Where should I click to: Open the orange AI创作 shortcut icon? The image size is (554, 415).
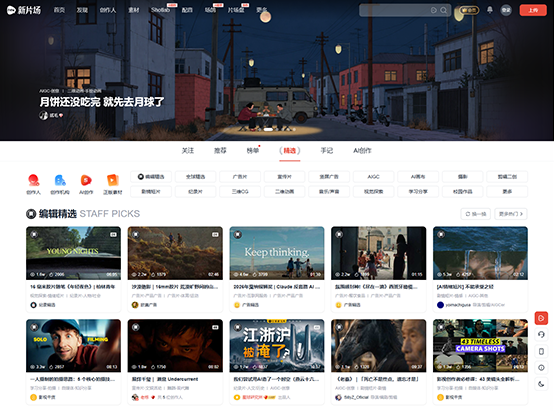click(x=86, y=180)
